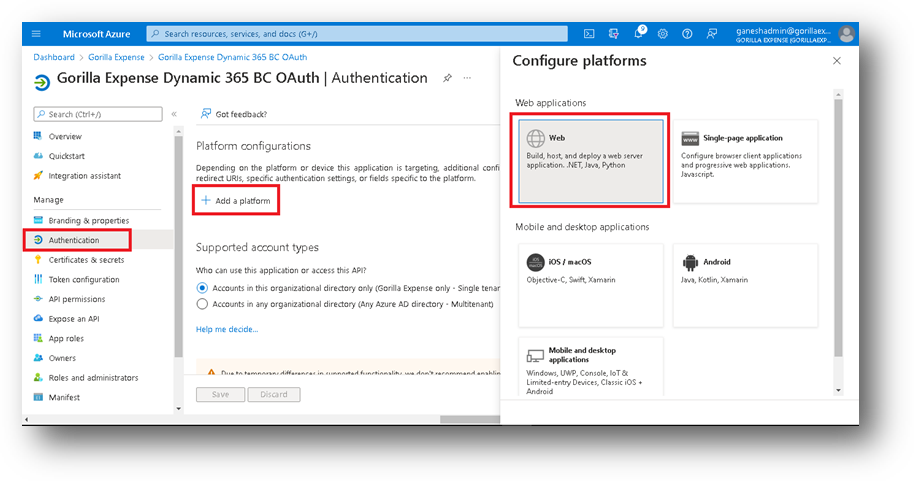
Task: Choose the iOS / macOS platform card
Action: 591,286
